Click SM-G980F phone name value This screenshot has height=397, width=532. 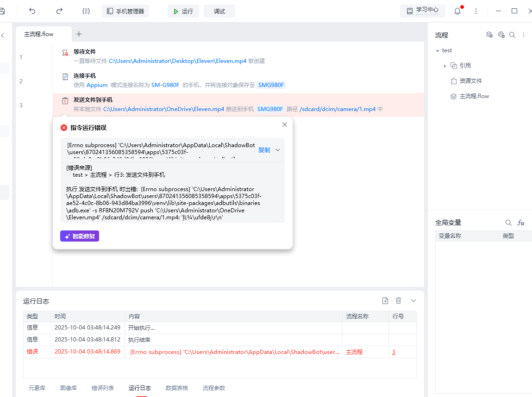[165, 85]
